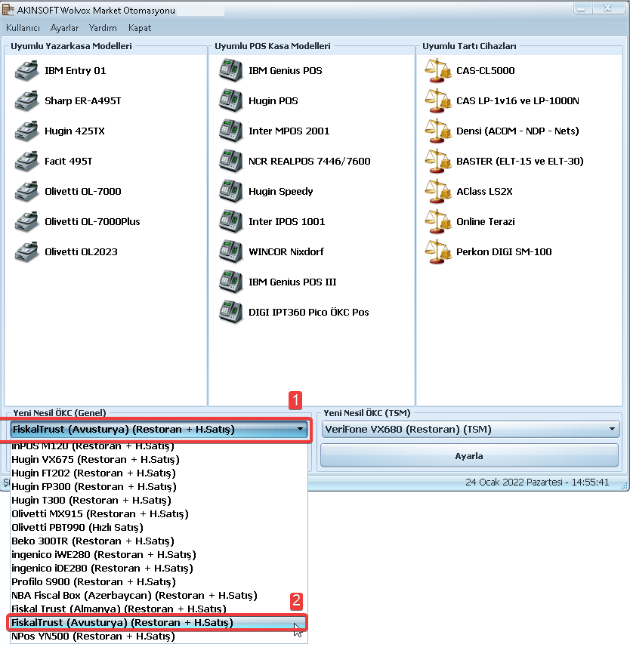The width and height of the screenshot is (630, 672).
Task: Click the Olivetti OL-7000Plus register icon
Action: click(x=26, y=221)
